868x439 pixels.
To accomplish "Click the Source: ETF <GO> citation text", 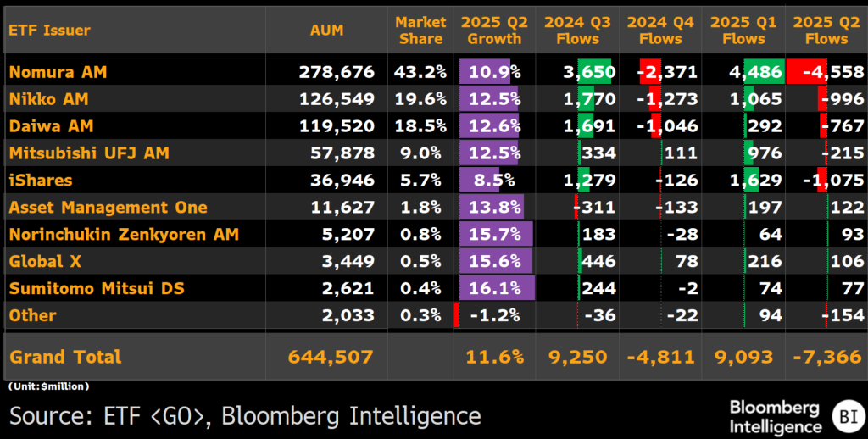I will (245, 415).
